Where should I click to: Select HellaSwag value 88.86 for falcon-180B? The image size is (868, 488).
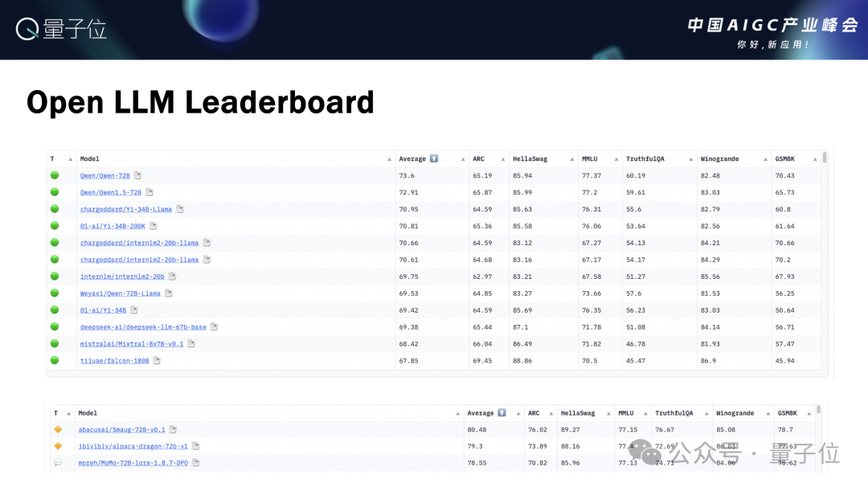(x=522, y=361)
